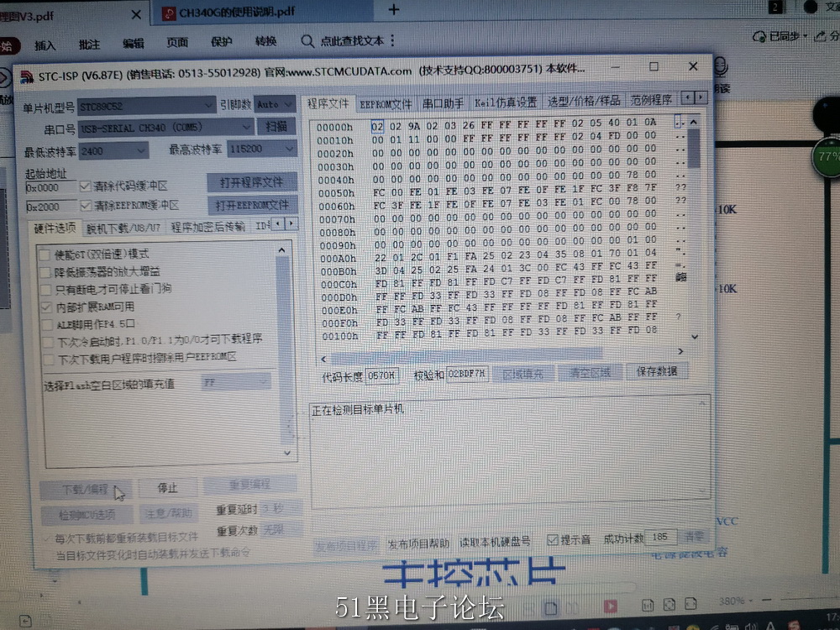Click the hex view horizontal scrollbar thumb
The width and height of the screenshot is (840, 630).
[466, 355]
